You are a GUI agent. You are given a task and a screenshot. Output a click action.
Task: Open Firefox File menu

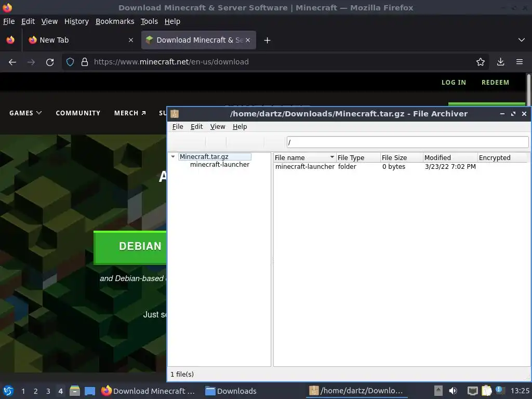click(9, 21)
